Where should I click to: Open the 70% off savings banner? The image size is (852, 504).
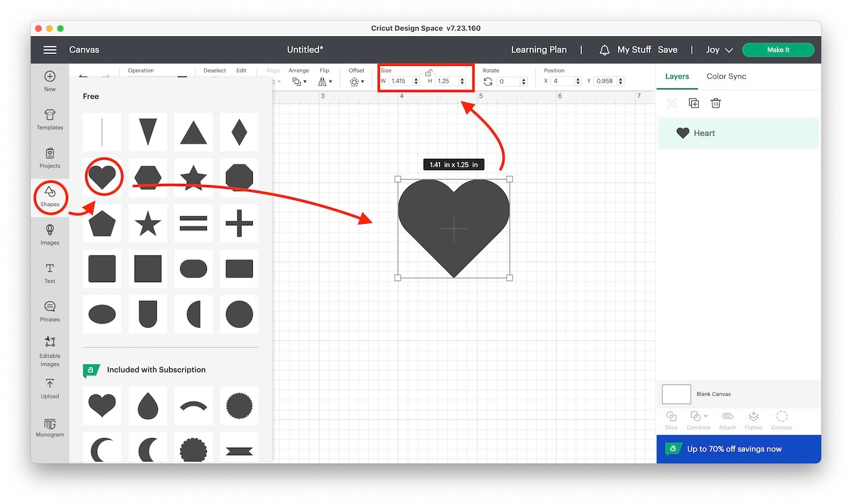point(739,449)
